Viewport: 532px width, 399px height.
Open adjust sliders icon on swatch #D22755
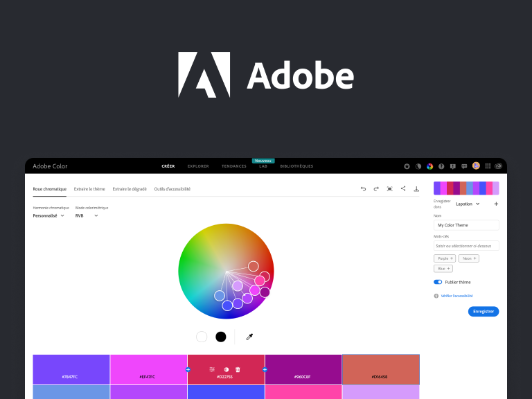pyautogui.click(x=212, y=369)
